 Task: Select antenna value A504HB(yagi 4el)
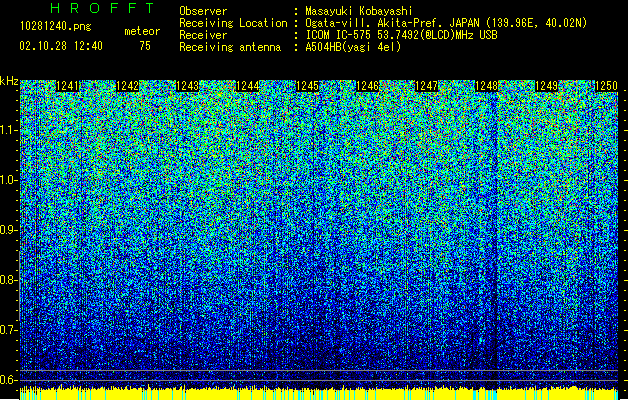click(x=353, y=47)
